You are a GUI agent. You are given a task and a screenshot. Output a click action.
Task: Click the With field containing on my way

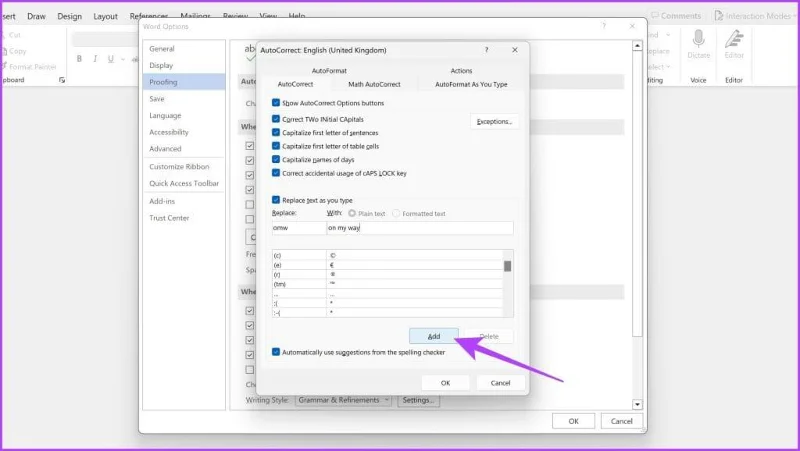420,228
